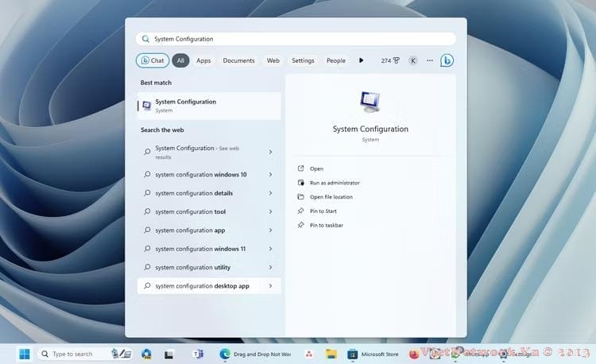596x364 pixels.
Task: Click the Windows Start button
Action: 24,354
